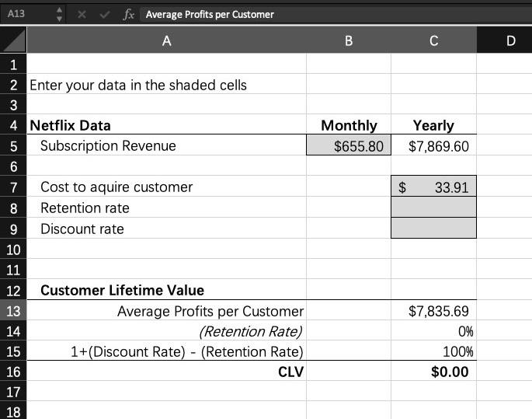Open the insert function fx button

(x=129, y=14)
